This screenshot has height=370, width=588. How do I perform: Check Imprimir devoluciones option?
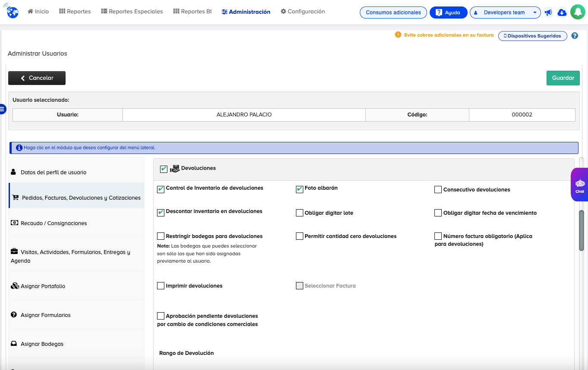(x=161, y=285)
